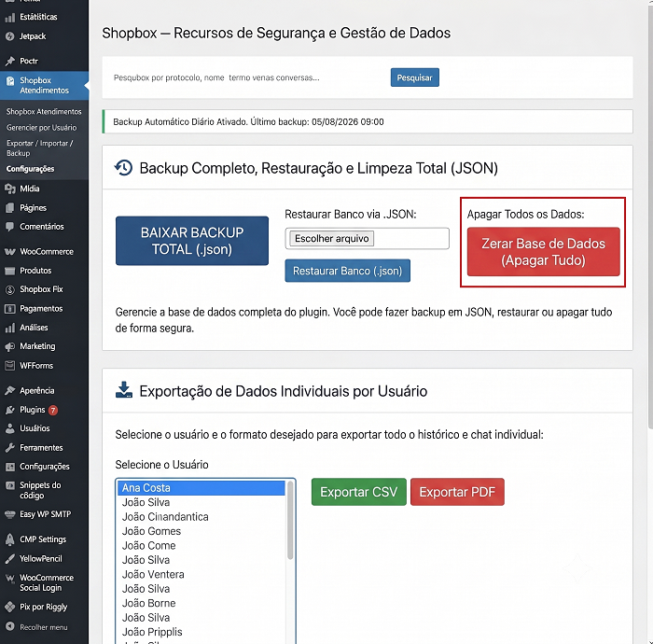Click the WFForms envelope icon

coord(10,366)
